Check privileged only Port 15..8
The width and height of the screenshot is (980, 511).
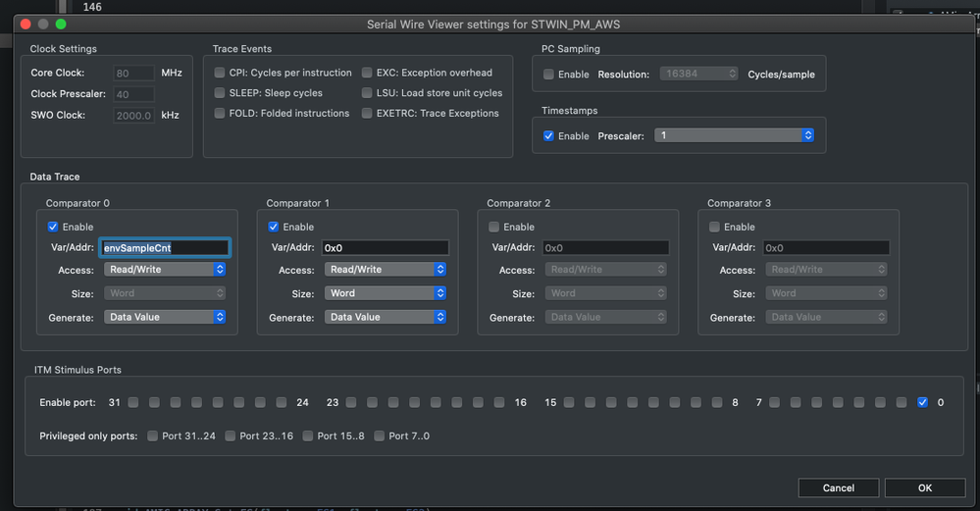tap(307, 436)
